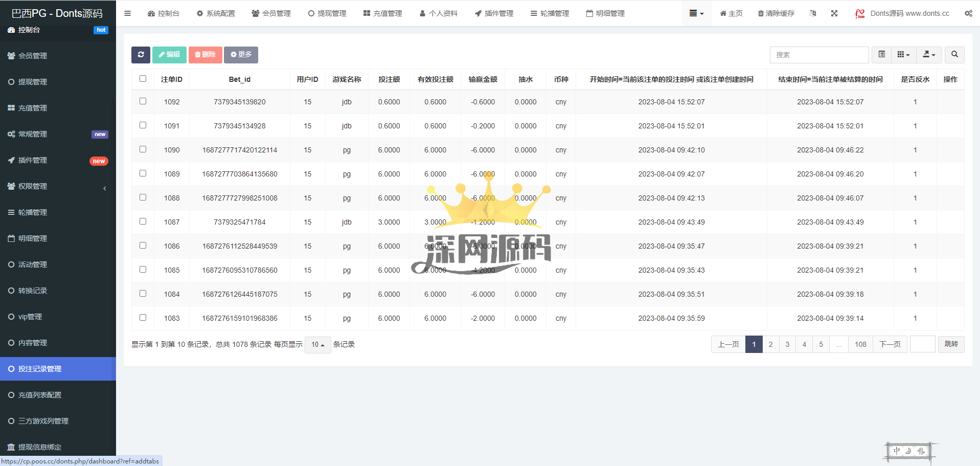980x466 pixels.
Task: Tick the checkbox for bet row 1087
Action: tap(143, 221)
